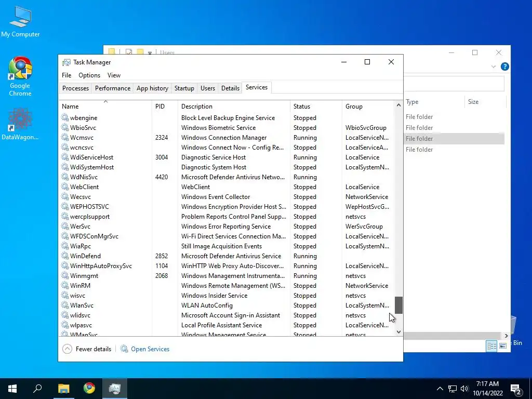
Task: Open the notification center icon
Action: tap(516, 389)
